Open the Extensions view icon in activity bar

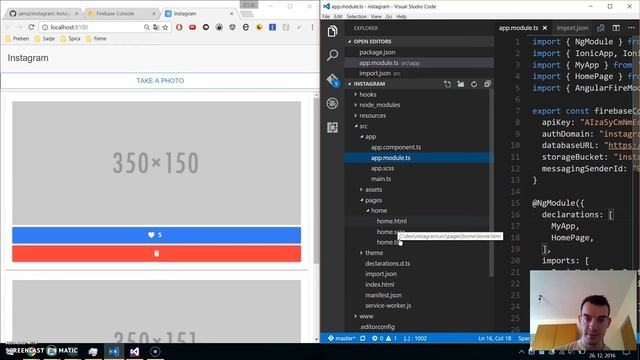coord(332,127)
